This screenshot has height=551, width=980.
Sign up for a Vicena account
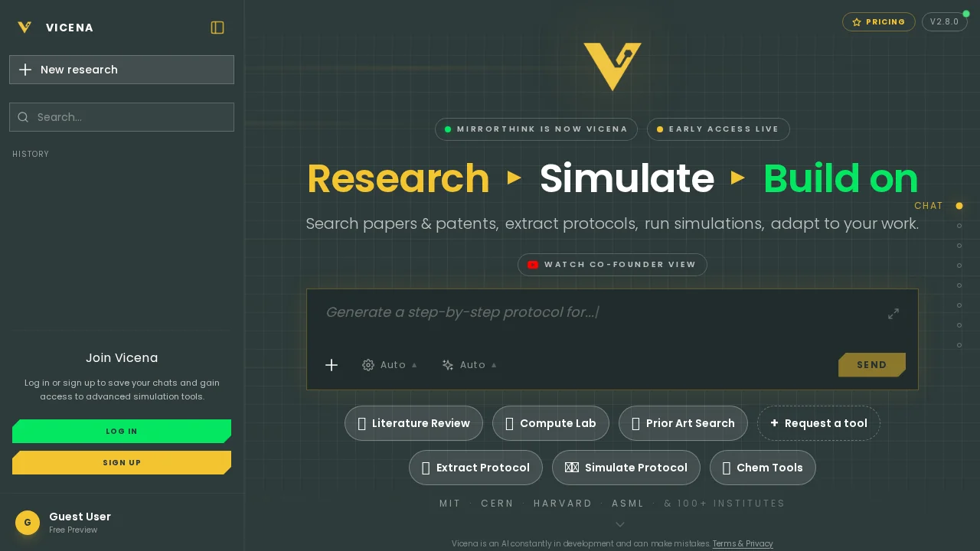tap(122, 462)
